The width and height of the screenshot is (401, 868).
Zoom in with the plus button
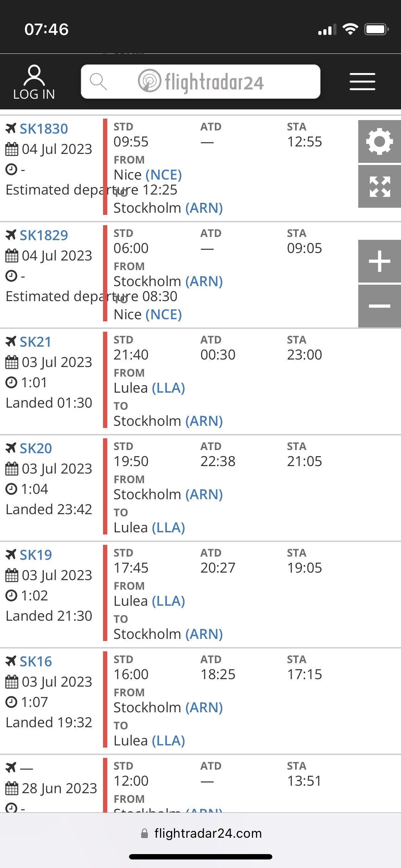379,261
